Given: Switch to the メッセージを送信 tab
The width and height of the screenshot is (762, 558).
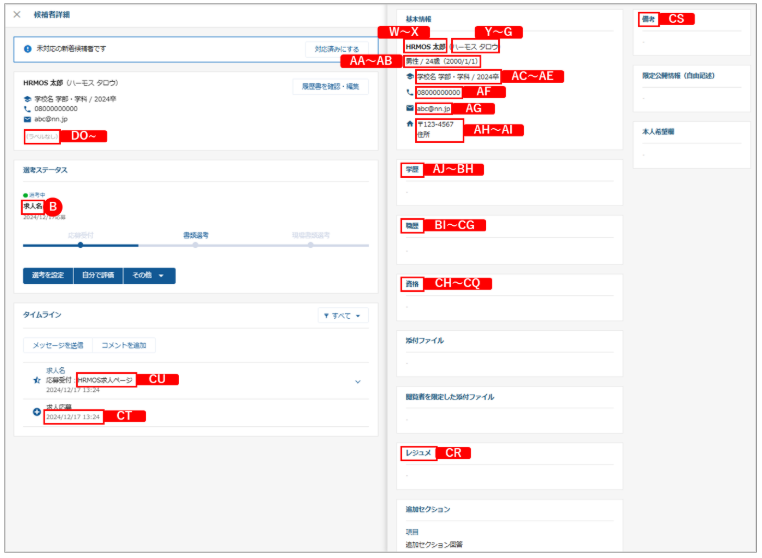Looking at the screenshot, I should point(58,345).
